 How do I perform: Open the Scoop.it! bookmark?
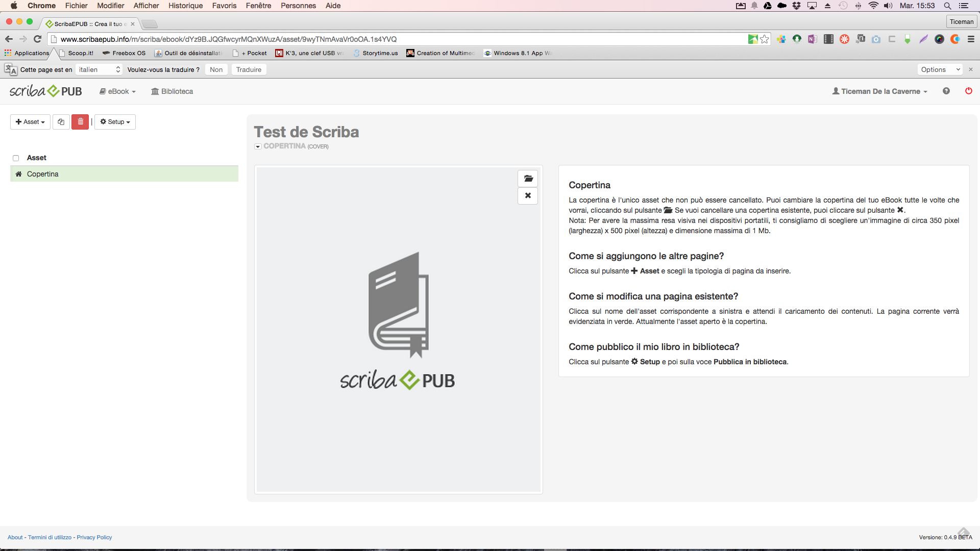[x=77, y=53]
